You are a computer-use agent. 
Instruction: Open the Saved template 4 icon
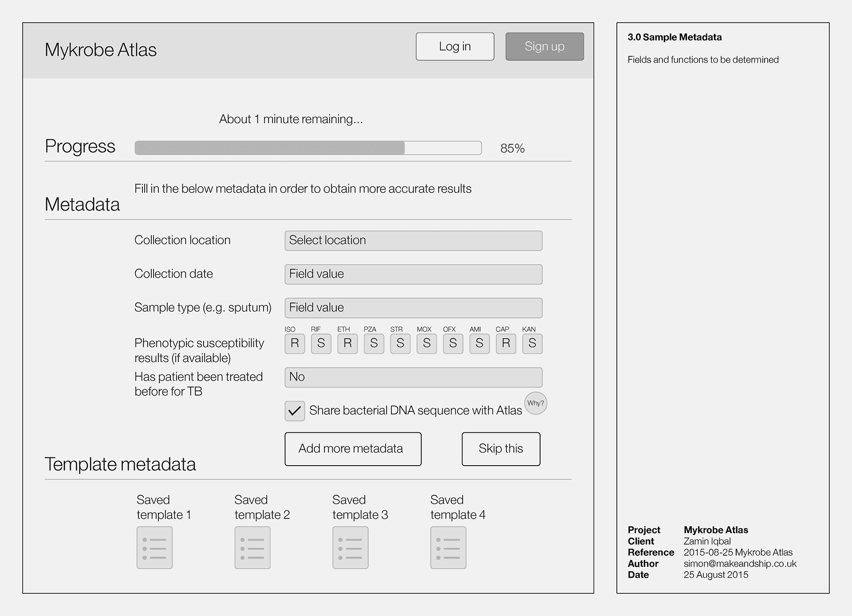click(448, 548)
